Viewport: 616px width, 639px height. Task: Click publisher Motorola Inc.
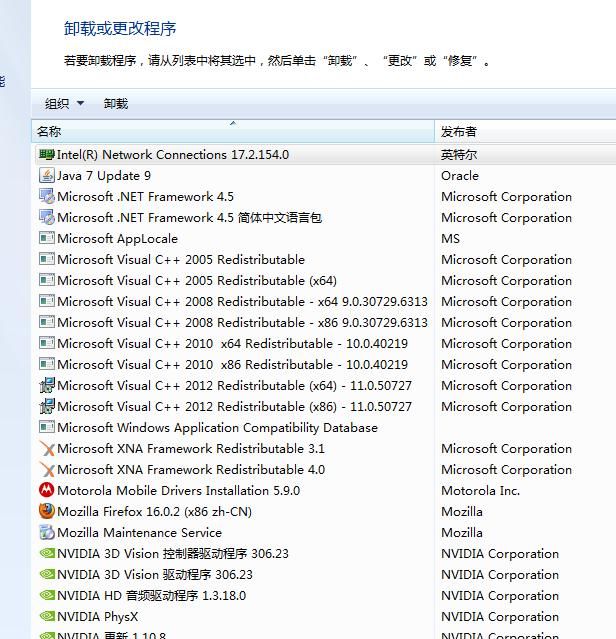(480, 490)
